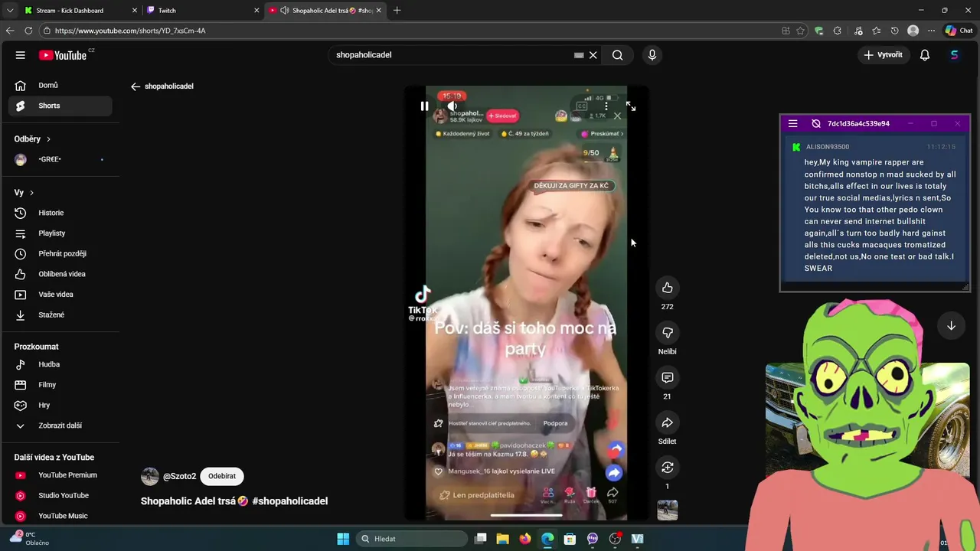The width and height of the screenshot is (980, 551).
Task: Clear the search text with X
Action: (x=593, y=55)
